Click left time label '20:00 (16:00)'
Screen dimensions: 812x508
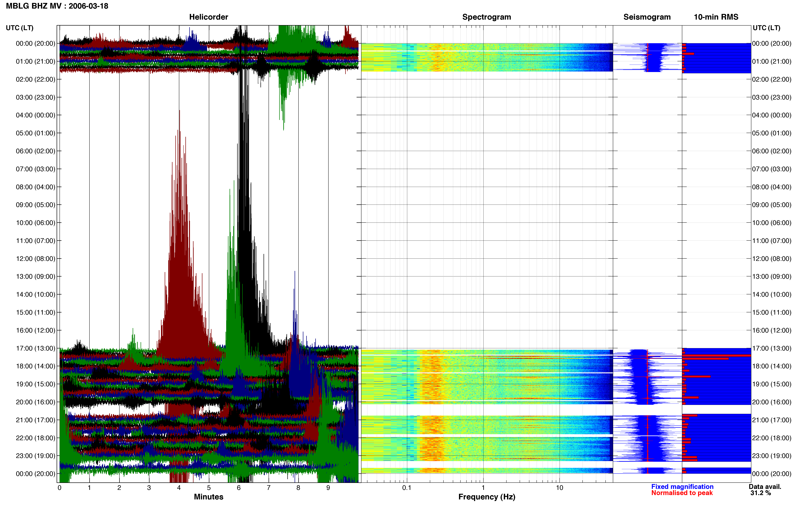[36, 402]
